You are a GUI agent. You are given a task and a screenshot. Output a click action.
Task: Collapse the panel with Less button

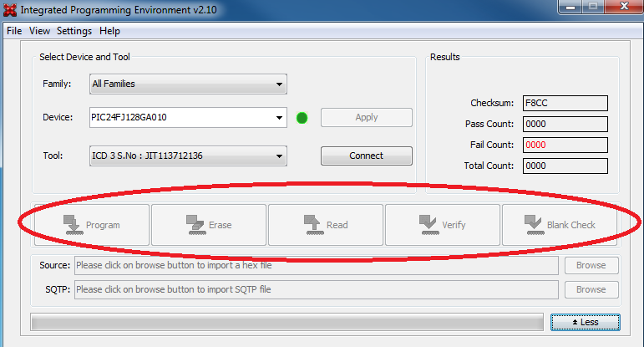(x=585, y=322)
